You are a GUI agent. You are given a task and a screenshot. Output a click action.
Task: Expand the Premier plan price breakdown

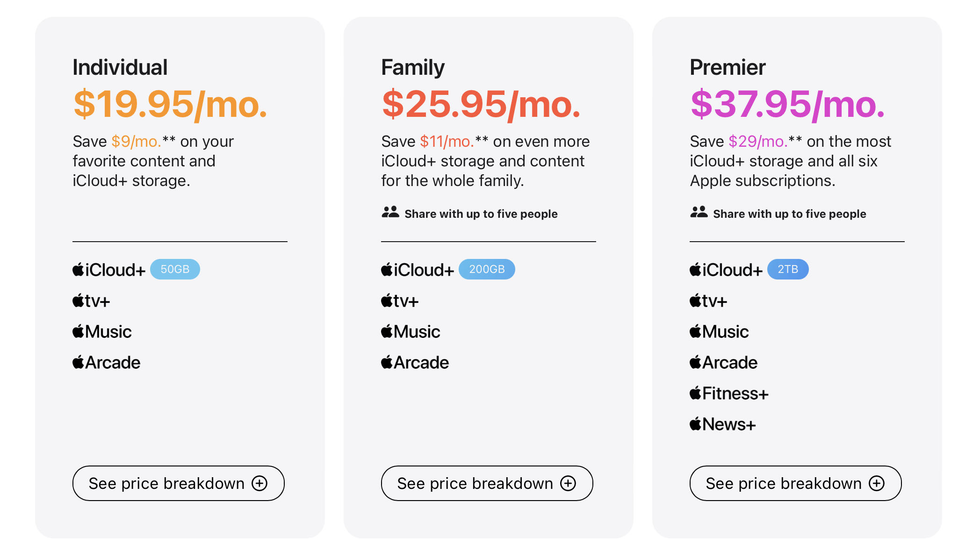click(x=795, y=483)
